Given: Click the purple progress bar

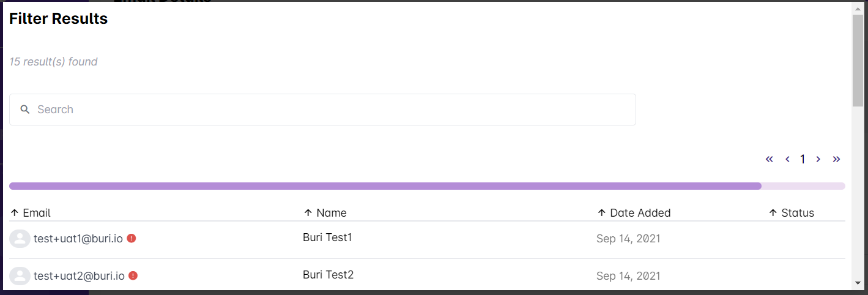Looking at the screenshot, I should (x=385, y=186).
